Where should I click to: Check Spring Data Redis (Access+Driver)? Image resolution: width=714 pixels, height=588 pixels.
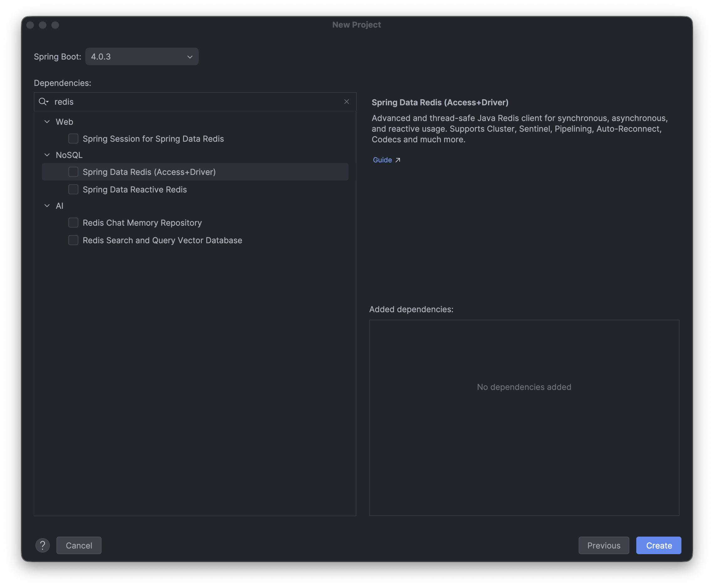point(73,172)
